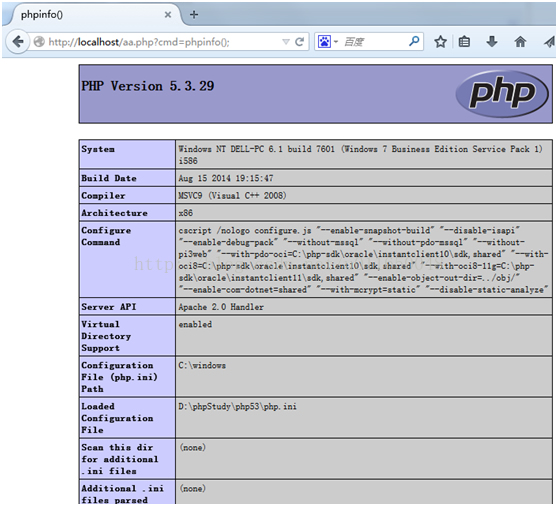Click the 'Build Date' row label
Screen dimensions: 558x506
click(x=109, y=178)
